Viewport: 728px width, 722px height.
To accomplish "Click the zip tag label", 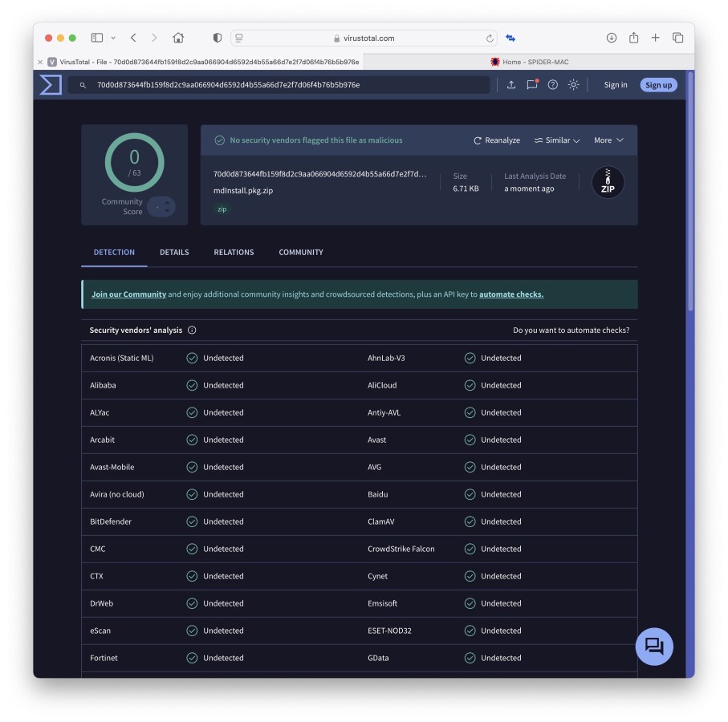I will pos(222,209).
